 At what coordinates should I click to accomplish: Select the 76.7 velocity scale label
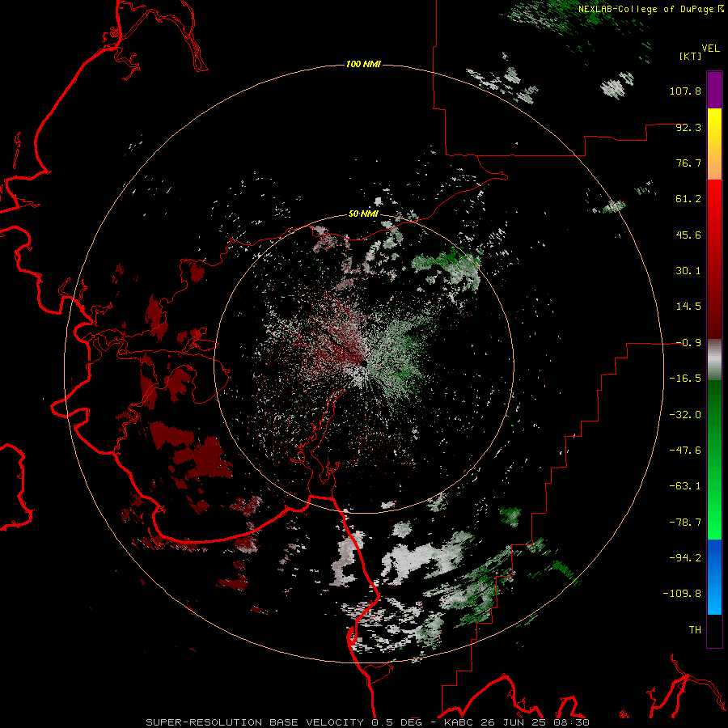click(x=688, y=163)
